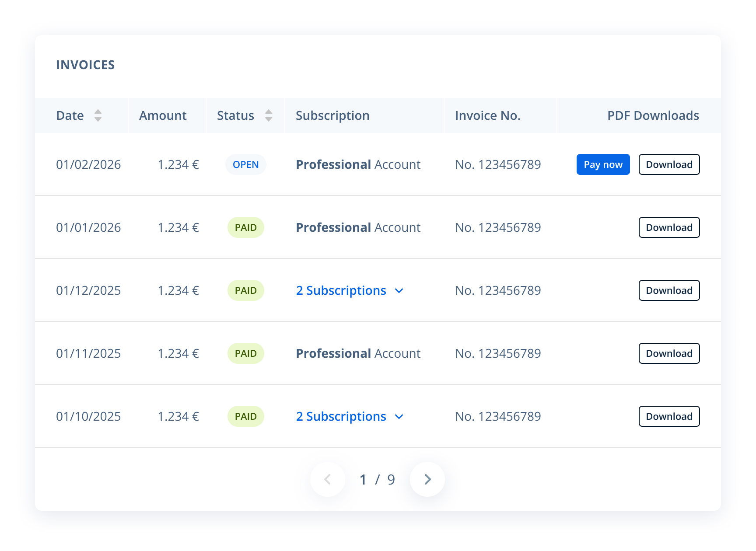Sort invoices by Date column arrows

pyautogui.click(x=98, y=115)
